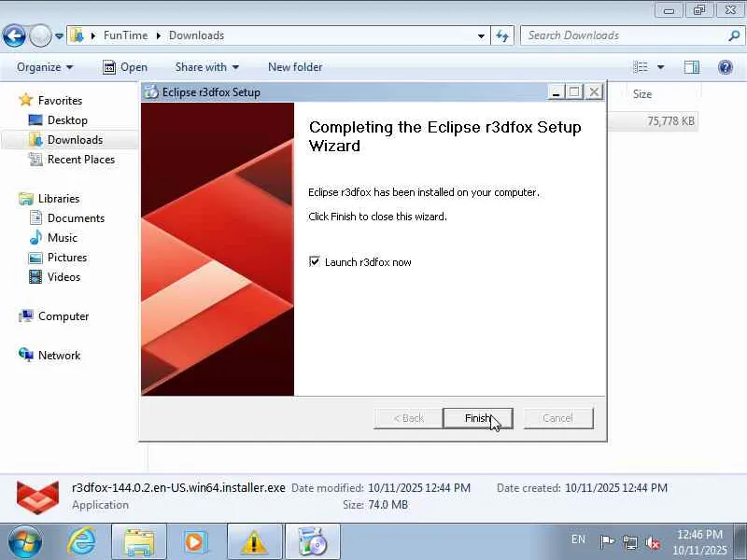Open the Share with menu
747x560 pixels.
point(206,67)
